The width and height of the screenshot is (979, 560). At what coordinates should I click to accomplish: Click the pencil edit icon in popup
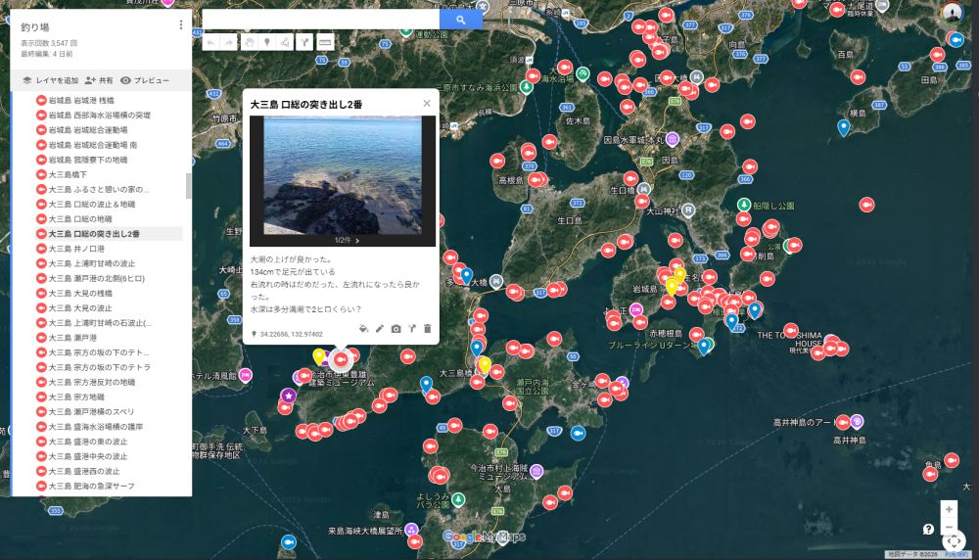[x=379, y=329]
